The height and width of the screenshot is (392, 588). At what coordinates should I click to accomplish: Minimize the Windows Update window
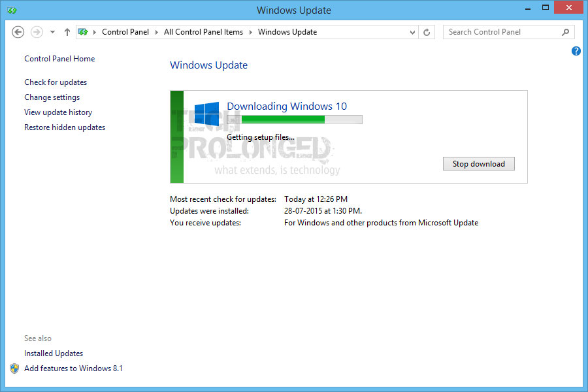click(528, 8)
